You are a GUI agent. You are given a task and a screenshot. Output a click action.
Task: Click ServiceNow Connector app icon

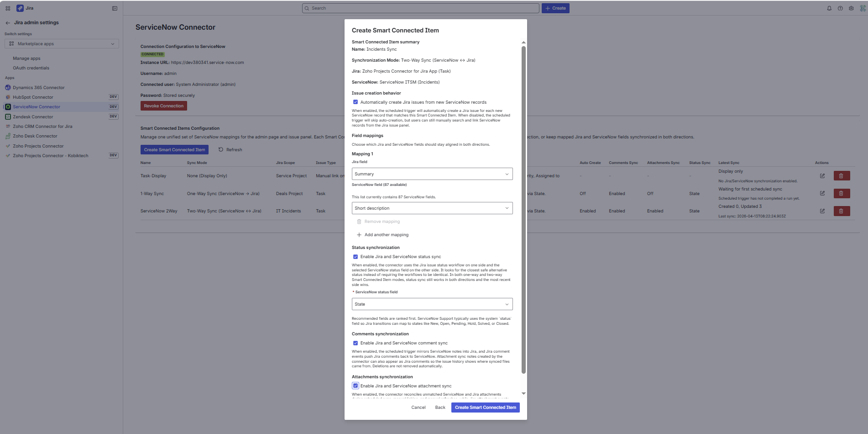(x=8, y=107)
